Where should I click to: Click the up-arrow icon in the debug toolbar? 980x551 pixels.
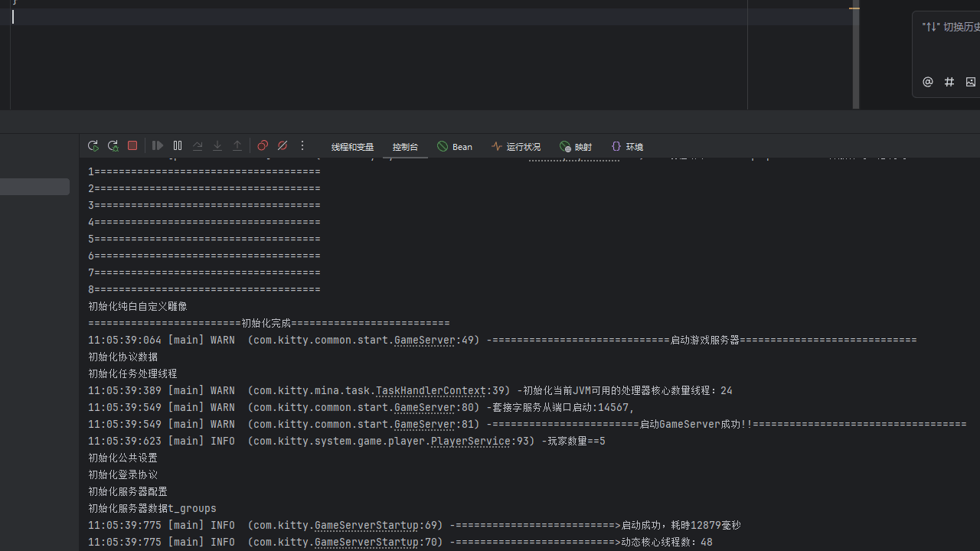coord(237,146)
